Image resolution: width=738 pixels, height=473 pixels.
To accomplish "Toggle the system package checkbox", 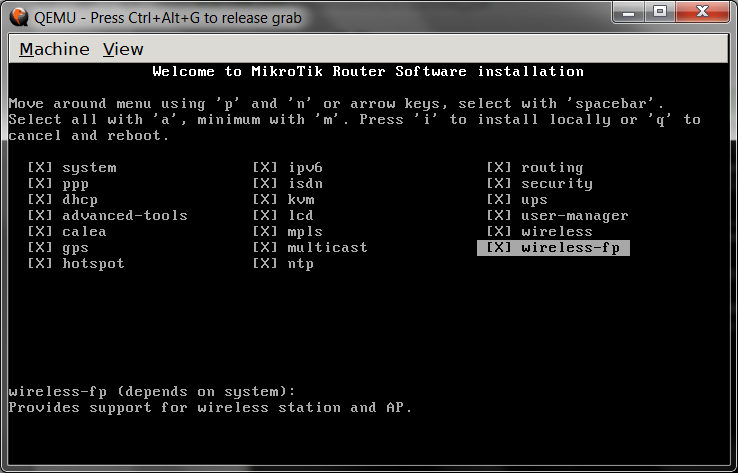I will pyautogui.click(x=40, y=168).
